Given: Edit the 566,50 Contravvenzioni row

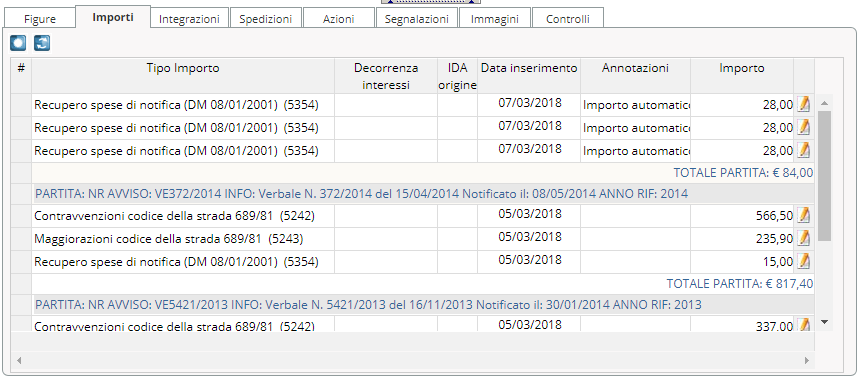Looking at the screenshot, I should (x=804, y=215).
